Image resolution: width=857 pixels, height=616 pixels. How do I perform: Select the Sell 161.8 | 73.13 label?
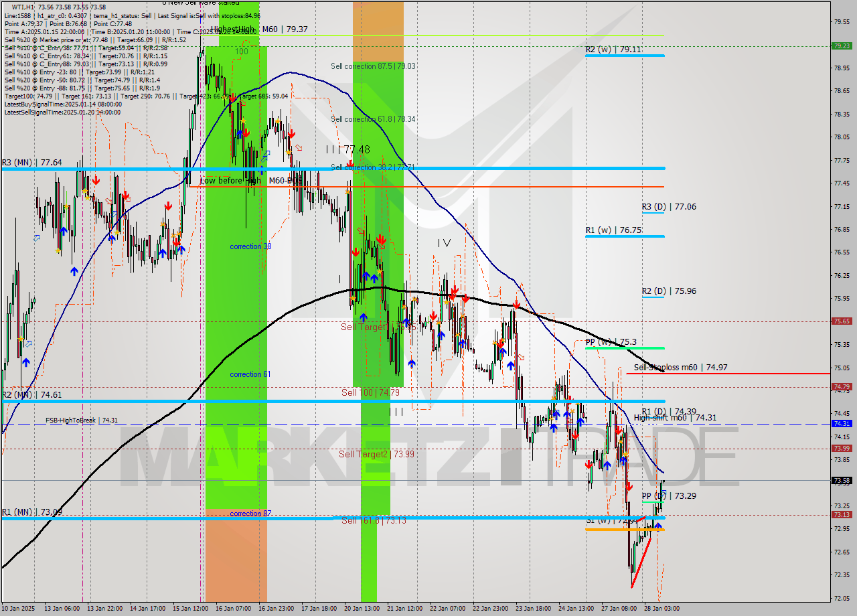coord(374,520)
